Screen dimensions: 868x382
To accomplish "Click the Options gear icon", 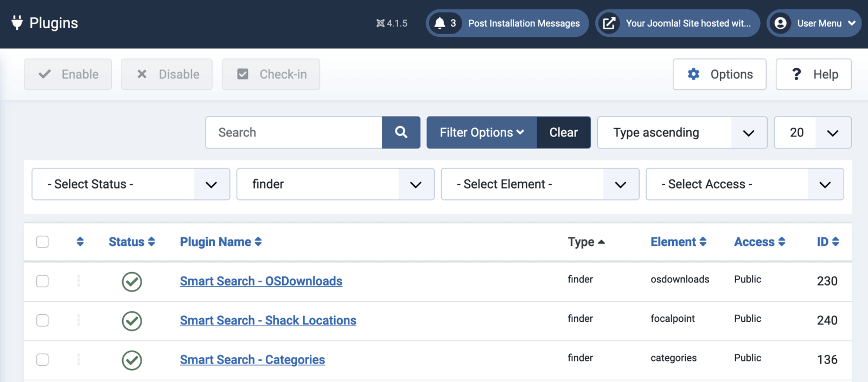I will 693,74.
